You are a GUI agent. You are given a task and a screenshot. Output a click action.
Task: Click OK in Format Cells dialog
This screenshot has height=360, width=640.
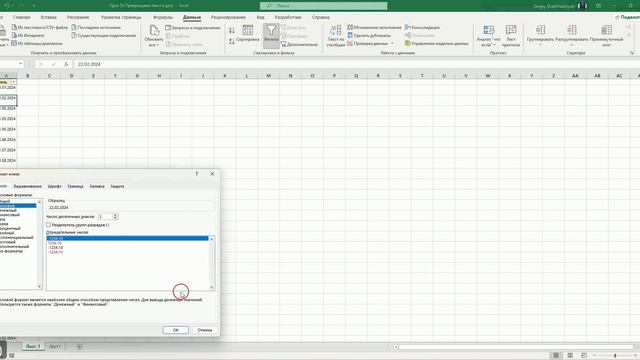point(176,330)
